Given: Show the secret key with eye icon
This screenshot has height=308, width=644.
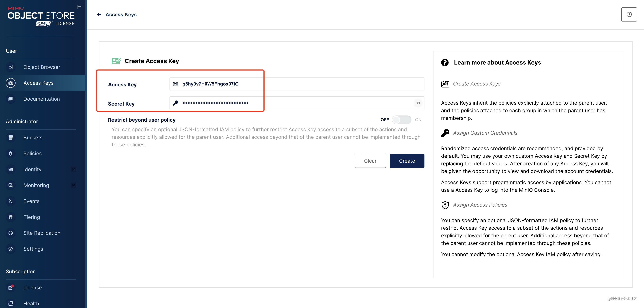Looking at the screenshot, I should [418, 103].
